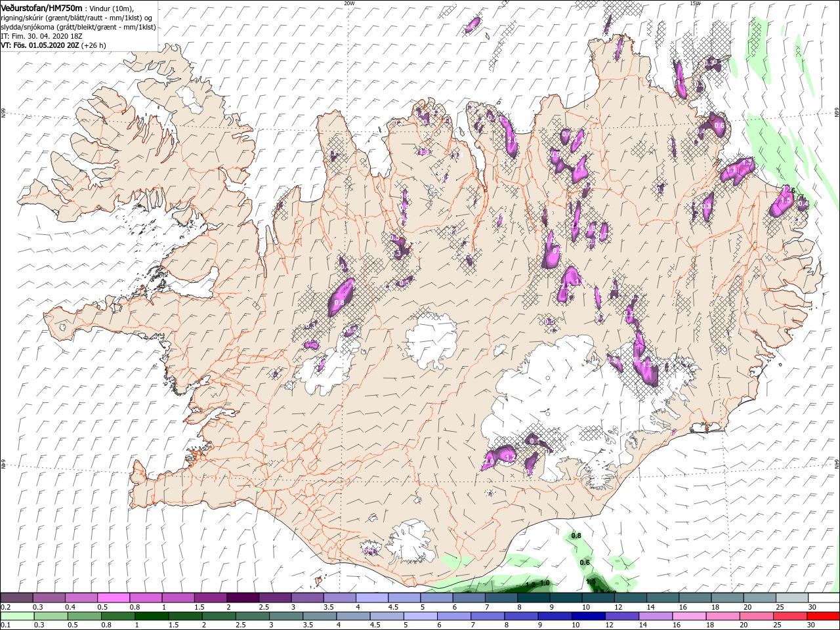840x630 pixels.
Task: Pick the white 30 swatch ending the upper legend row
Action: [823, 598]
